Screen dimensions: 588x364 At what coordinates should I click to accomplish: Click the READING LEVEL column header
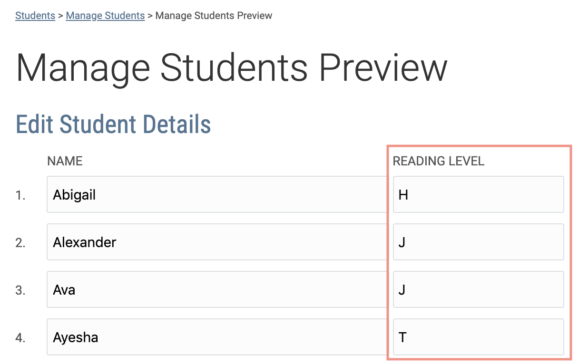point(439,161)
